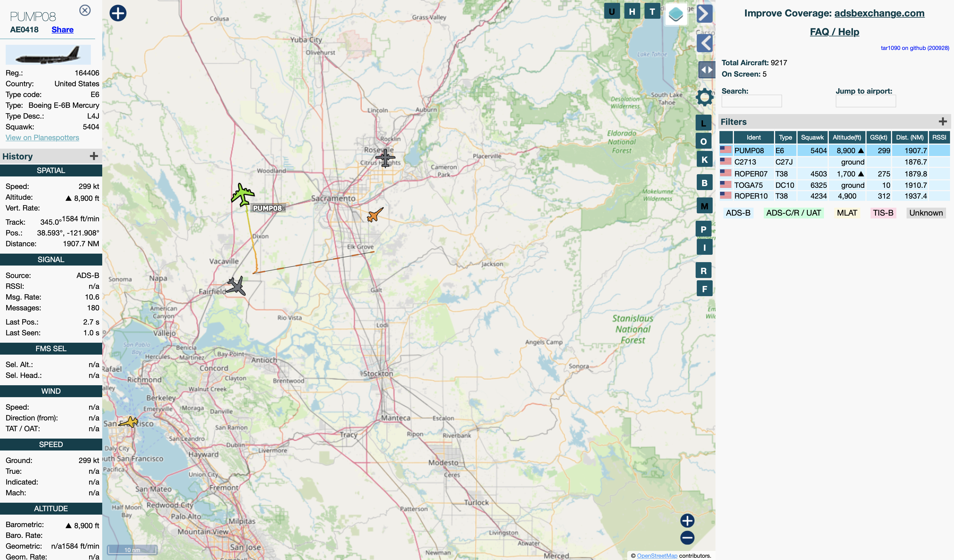The height and width of the screenshot is (560, 954).
Task: Click the blue plus button on map top-left
Action: click(118, 13)
